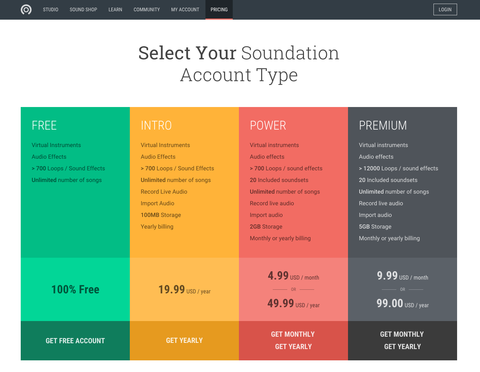Choose Get Yearly for Power plan
The image size is (480, 372).
[x=293, y=347]
